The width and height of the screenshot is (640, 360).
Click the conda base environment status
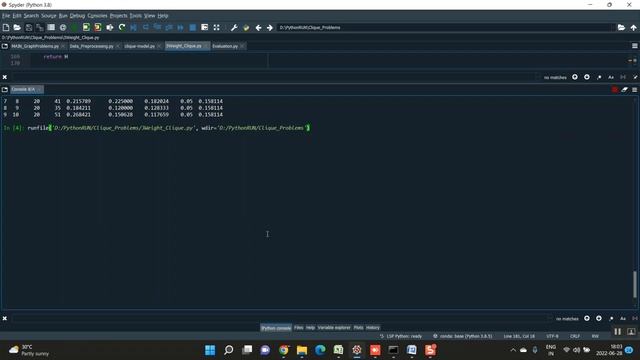462,336
